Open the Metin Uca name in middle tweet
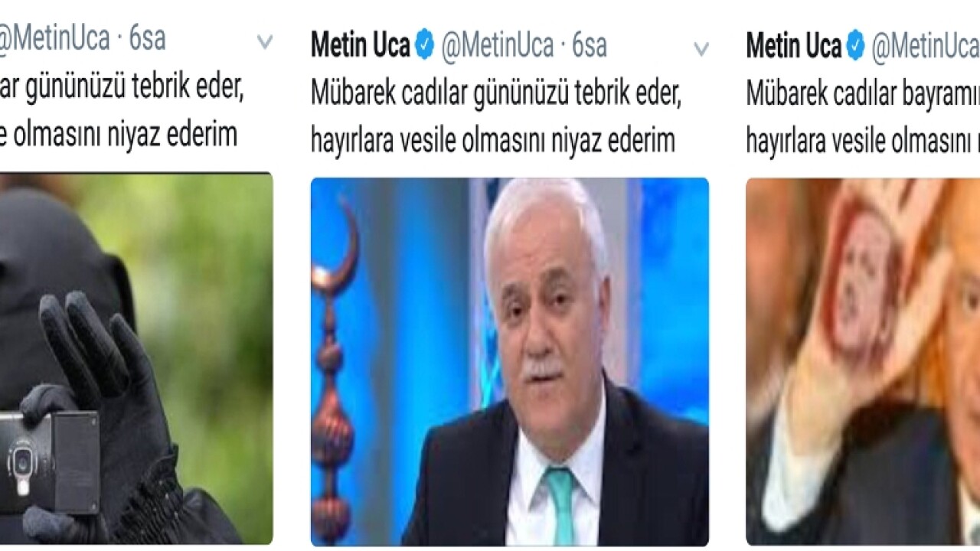Viewport: 980px width, 551px height. (360, 46)
